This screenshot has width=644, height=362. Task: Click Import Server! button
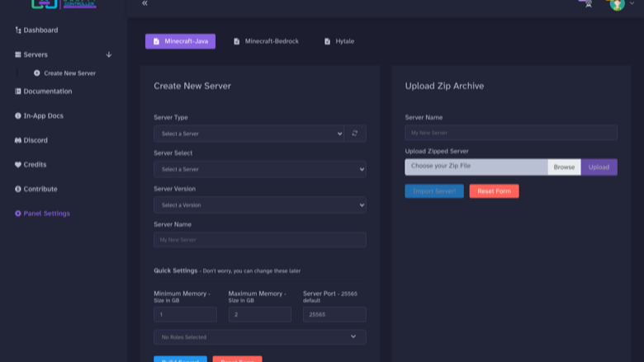coord(434,191)
